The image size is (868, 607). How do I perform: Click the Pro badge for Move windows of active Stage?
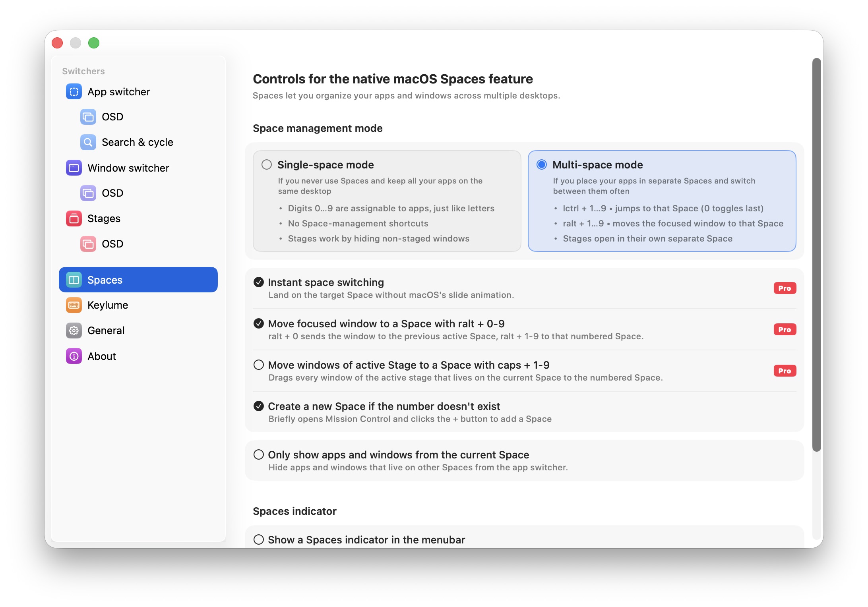pos(785,371)
